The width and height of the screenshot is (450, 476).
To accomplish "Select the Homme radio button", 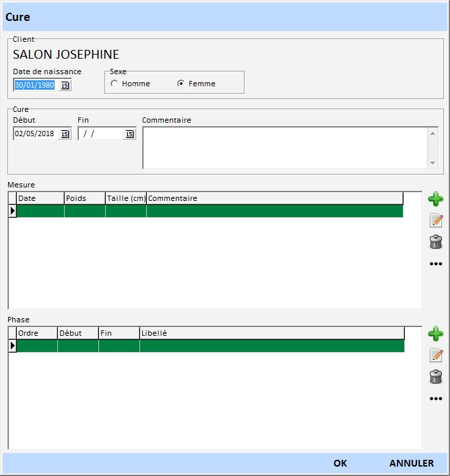I will pyautogui.click(x=115, y=84).
